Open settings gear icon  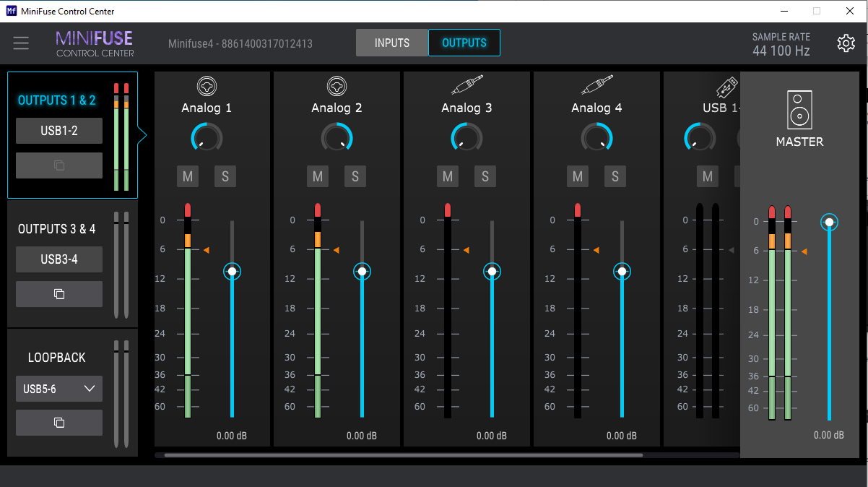(846, 43)
